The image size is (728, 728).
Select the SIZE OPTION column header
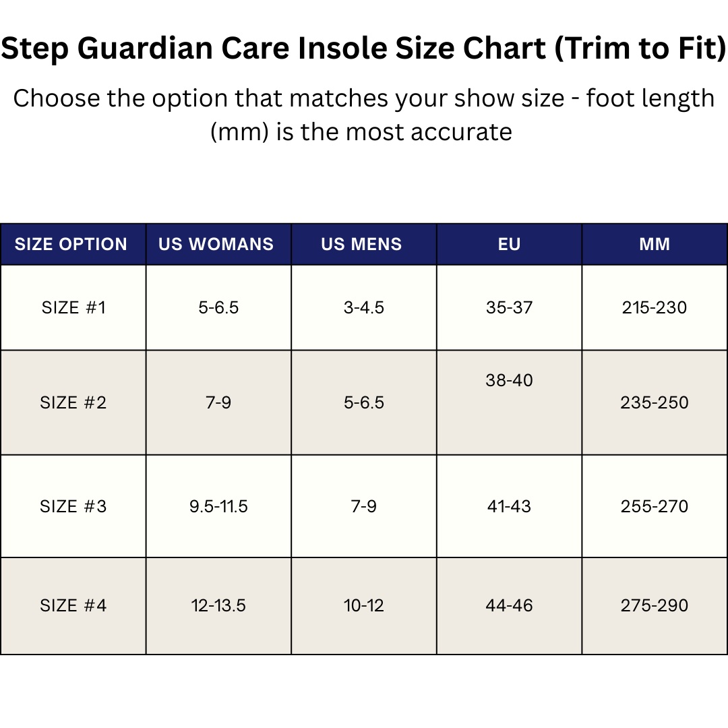(x=71, y=244)
